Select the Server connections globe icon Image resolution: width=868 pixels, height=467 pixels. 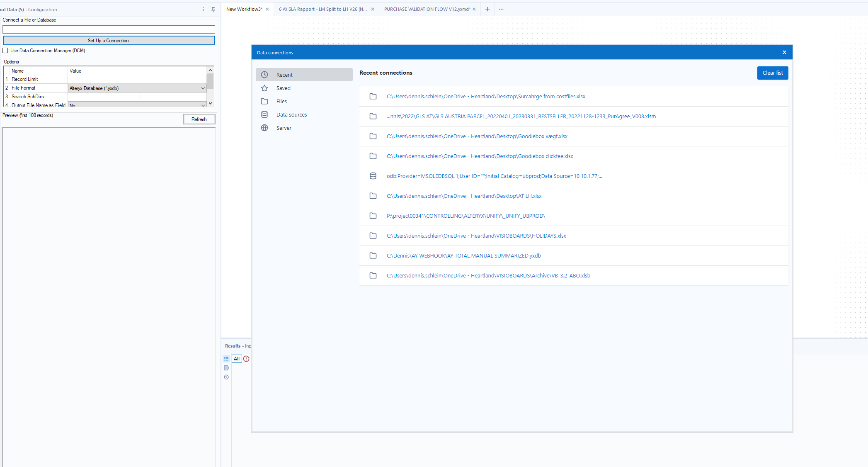point(264,128)
